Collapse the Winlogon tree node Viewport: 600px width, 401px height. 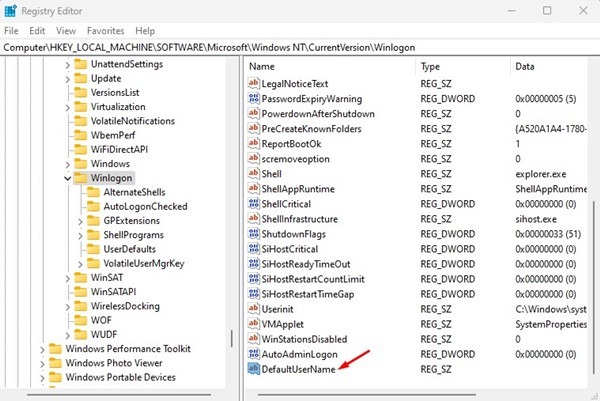[x=67, y=178]
